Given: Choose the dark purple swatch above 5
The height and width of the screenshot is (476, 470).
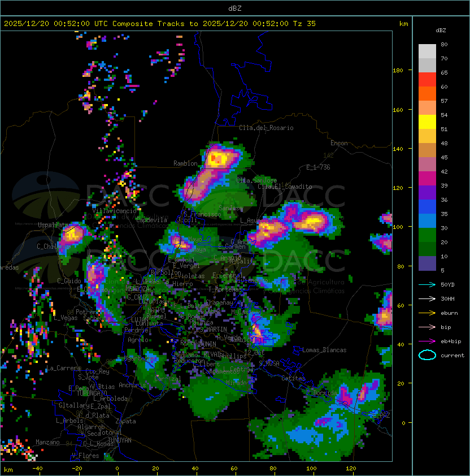Looking at the screenshot, I should tap(427, 263).
